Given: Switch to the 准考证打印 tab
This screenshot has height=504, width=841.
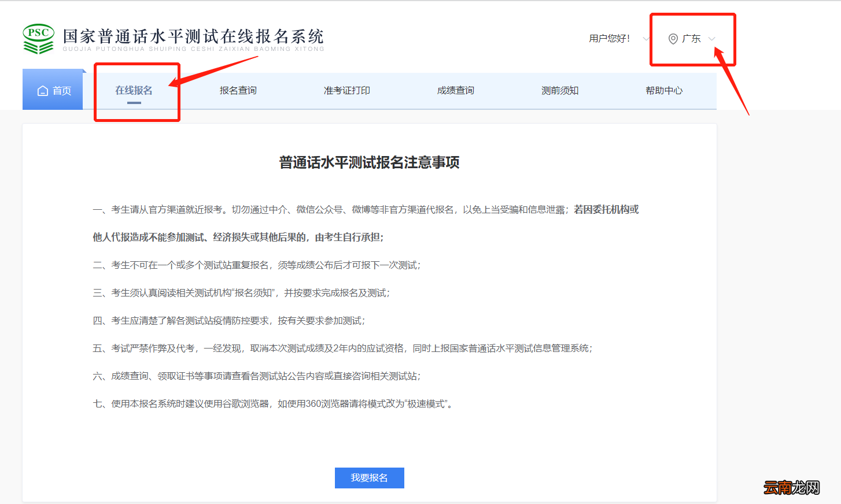Looking at the screenshot, I should (347, 91).
